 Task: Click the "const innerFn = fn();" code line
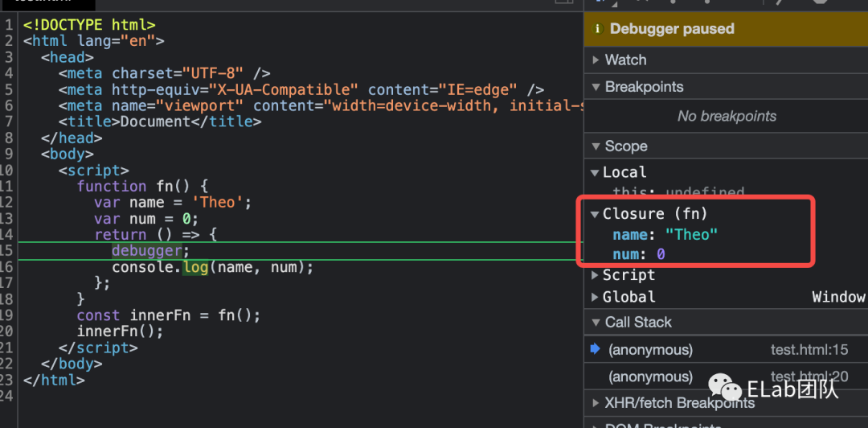pyautogui.click(x=168, y=315)
